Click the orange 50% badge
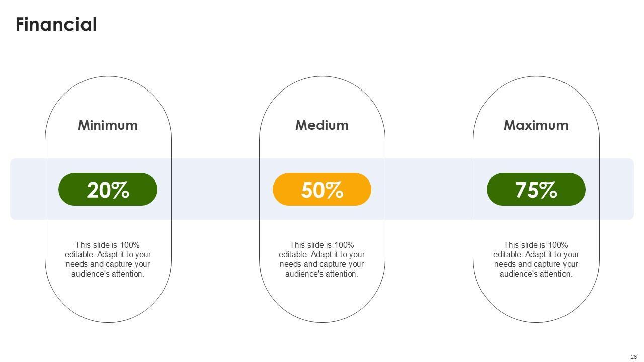The height and width of the screenshot is (362, 644). coord(322,190)
